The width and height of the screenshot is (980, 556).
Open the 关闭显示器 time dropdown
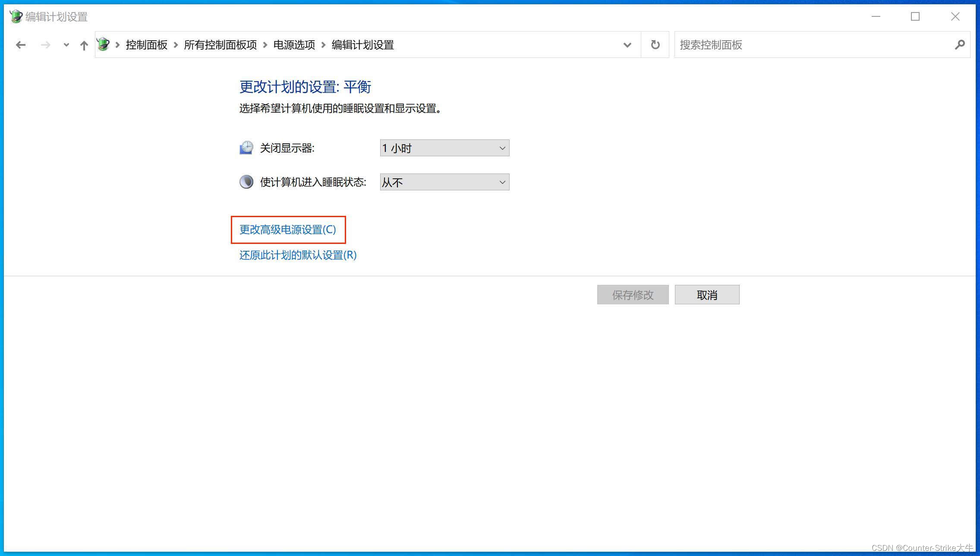click(x=444, y=148)
